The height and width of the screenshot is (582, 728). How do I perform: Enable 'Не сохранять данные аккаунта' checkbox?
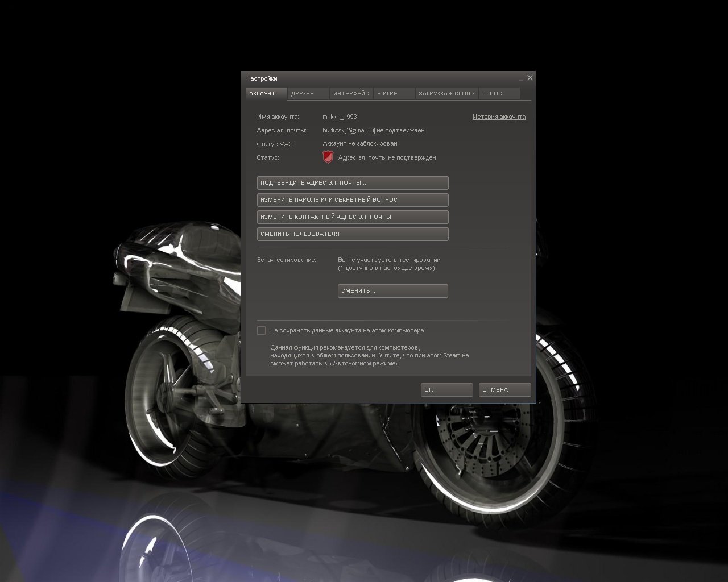(262, 330)
